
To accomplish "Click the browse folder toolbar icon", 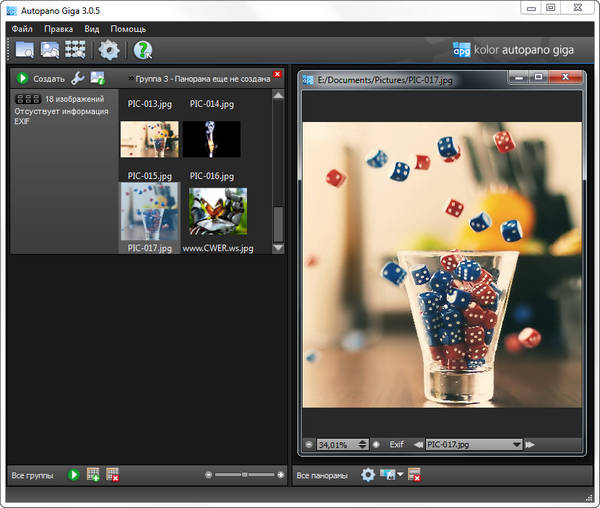I will (23, 50).
